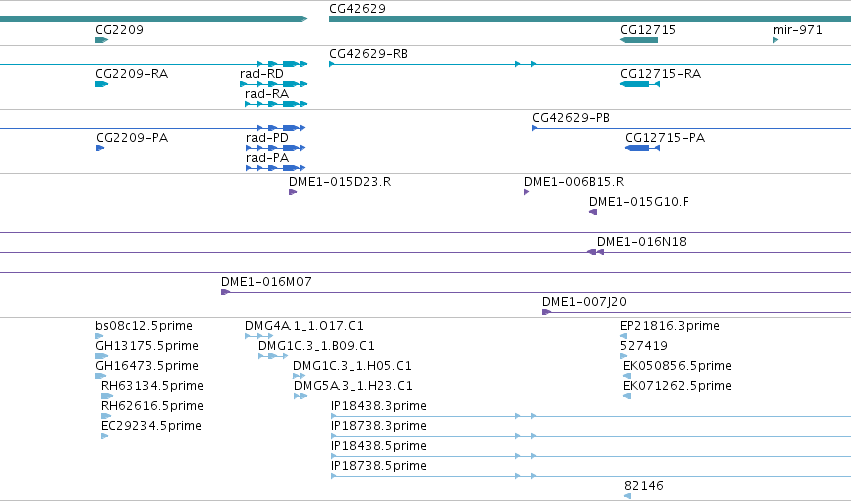Screen dimensions: 851x501
Task: Click the DME1-006B15.R label
Action: [x=574, y=182]
